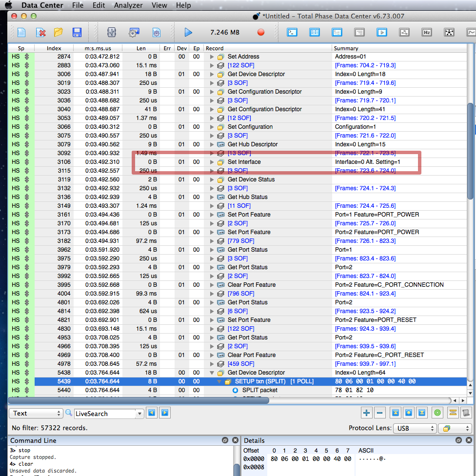
Task: Save the capture using the floppy disk icon
Action: point(77,32)
